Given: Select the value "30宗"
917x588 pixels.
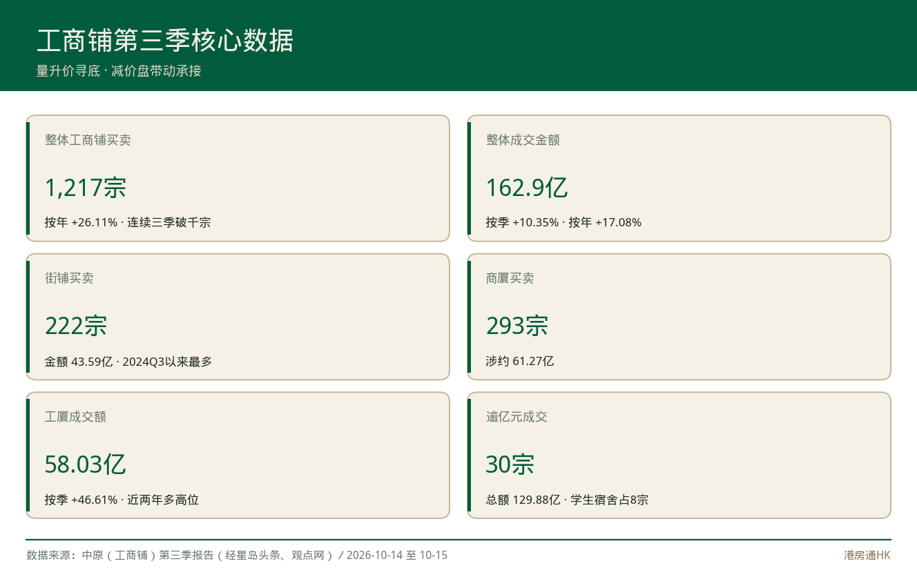Looking at the screenshot, I should point(510,464).
